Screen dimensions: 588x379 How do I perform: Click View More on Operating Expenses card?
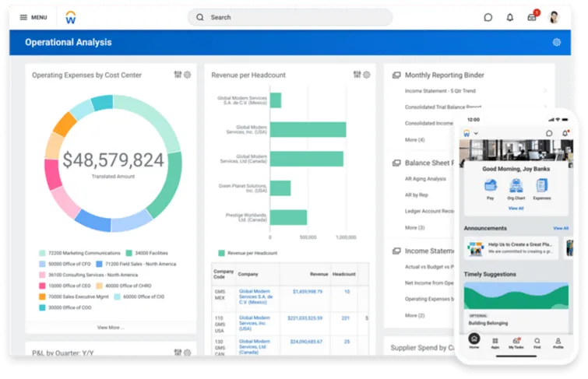point(111,328)
